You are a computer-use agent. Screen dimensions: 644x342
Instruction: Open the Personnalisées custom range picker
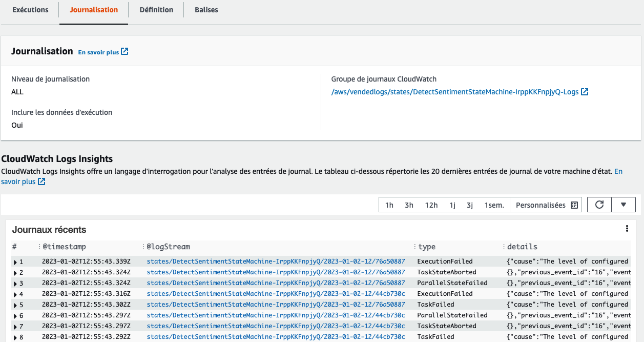[547, 205]
